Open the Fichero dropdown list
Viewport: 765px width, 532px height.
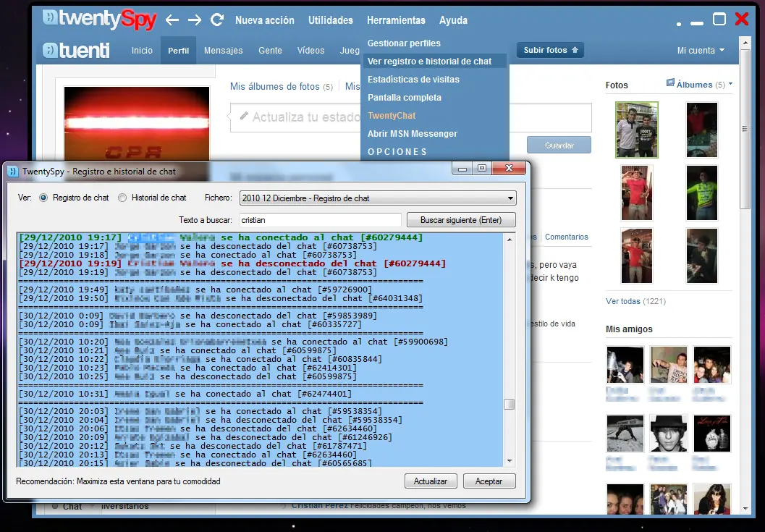(x=378, y=198)
